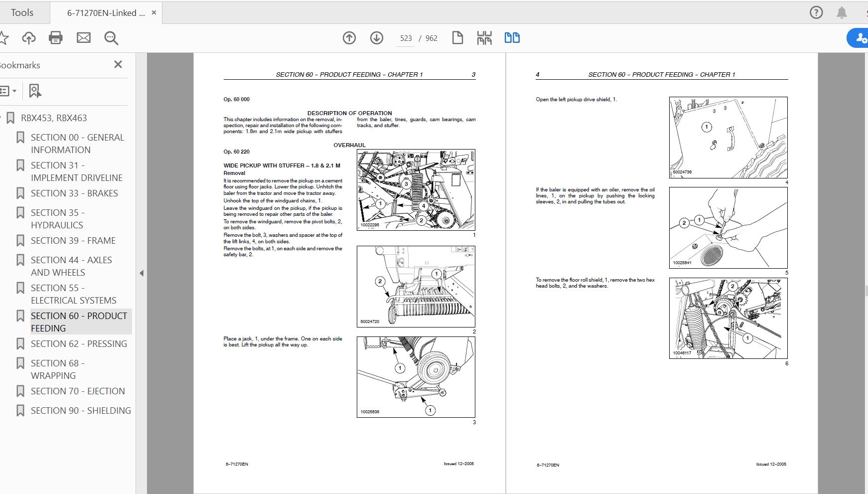This screenshot has height=494, width=868.
Task: Click the bookmark icon beside SECTION 70 - EJECTION
Action: tap(20, 391)
